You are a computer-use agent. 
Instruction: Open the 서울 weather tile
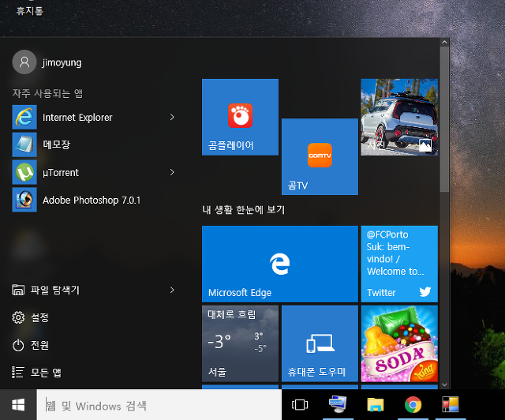tap(240, 343)
